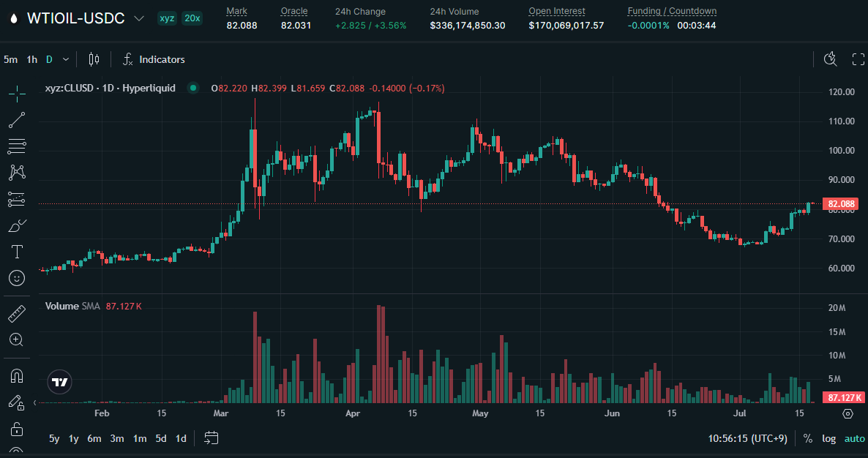The height and width of the screenshot is (458, 868).
Task: Select the zoom in magnifier tool
Action: pos(17,339)
